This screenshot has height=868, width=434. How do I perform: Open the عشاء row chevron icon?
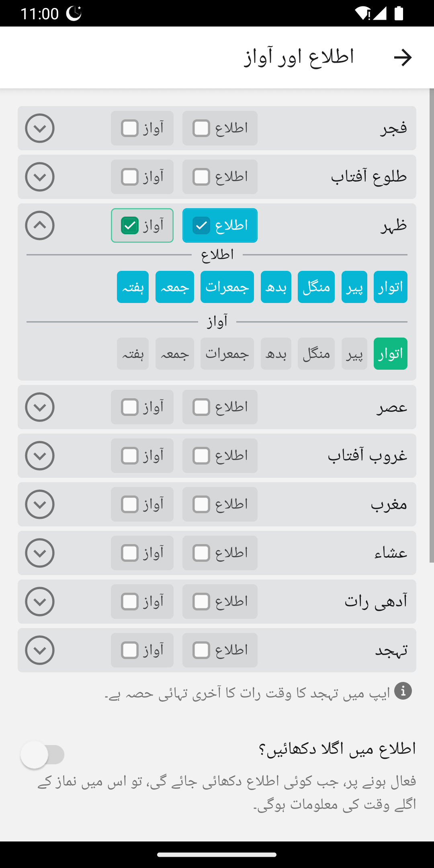pos(40,553)
